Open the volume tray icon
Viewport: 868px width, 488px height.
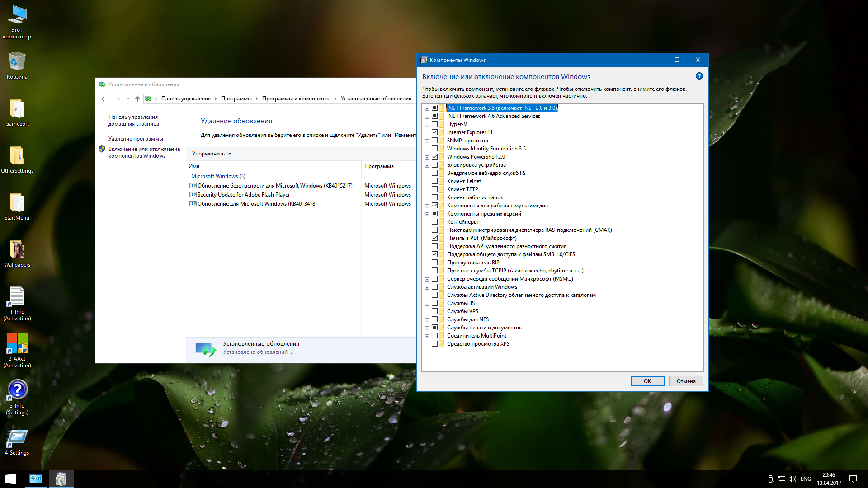(x=792, y=479)
